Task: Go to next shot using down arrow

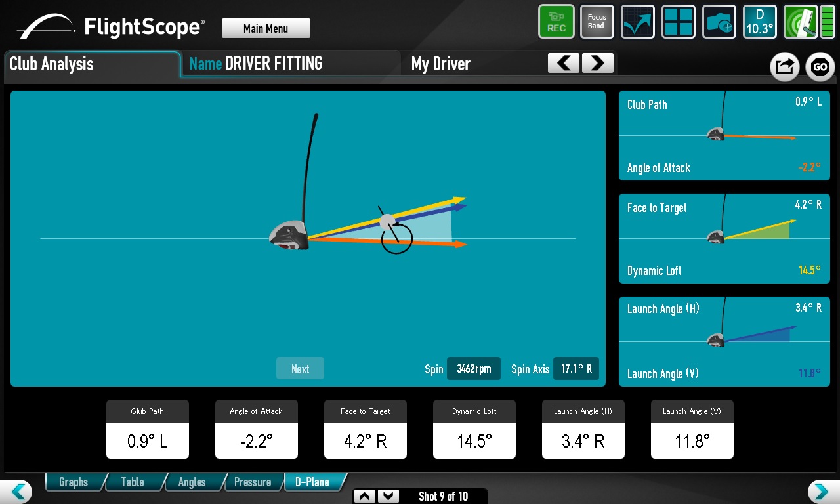Action: coord(388,496)
